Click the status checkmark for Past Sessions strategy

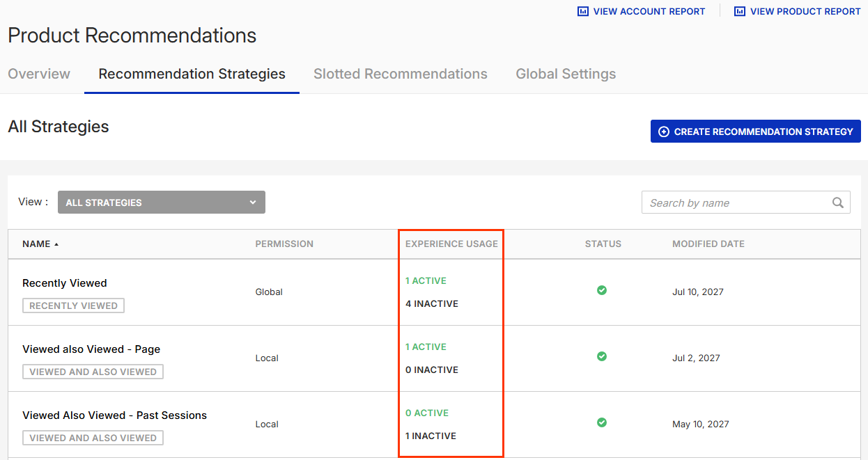point(602,422)
